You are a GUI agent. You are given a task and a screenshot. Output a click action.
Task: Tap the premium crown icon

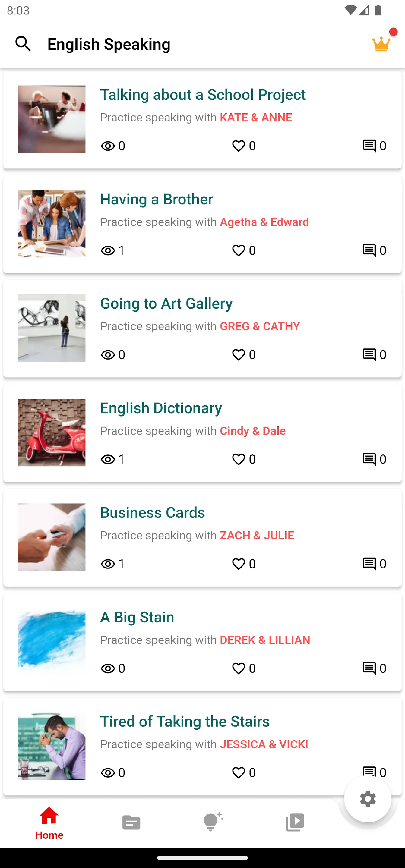(381, 44)
